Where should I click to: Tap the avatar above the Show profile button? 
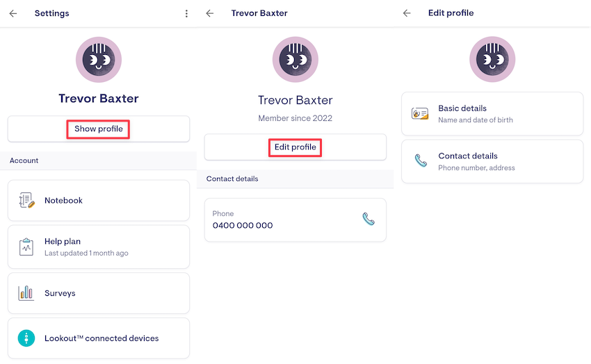(99, 60)
